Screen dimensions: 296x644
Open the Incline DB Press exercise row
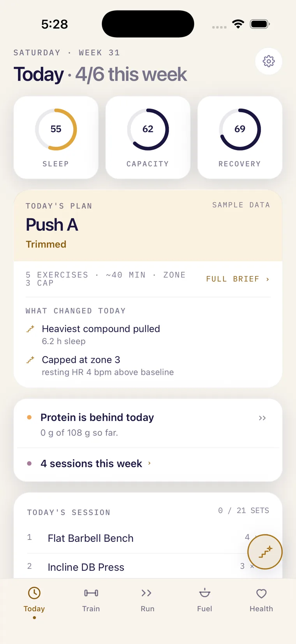coord(148,567)
